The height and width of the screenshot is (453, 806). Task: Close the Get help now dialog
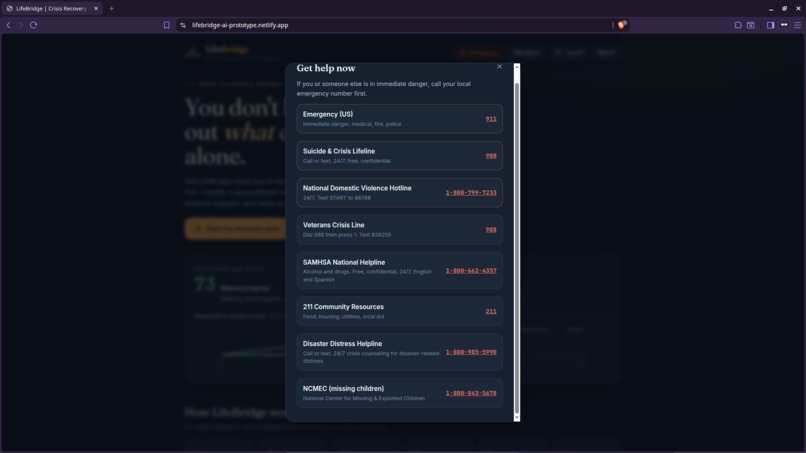[499, 66]
